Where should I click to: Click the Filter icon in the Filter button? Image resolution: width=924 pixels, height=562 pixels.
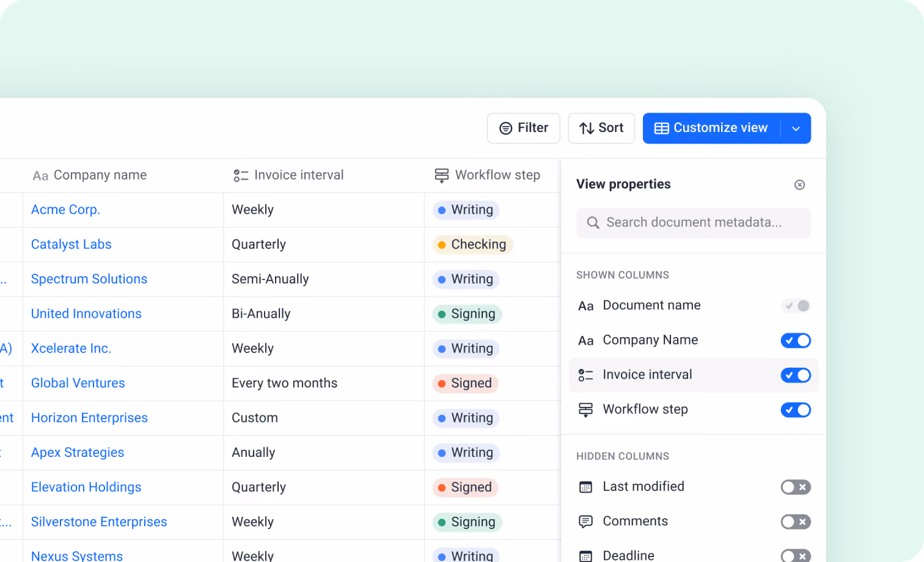pyautogui.click(x=505, y=128)
